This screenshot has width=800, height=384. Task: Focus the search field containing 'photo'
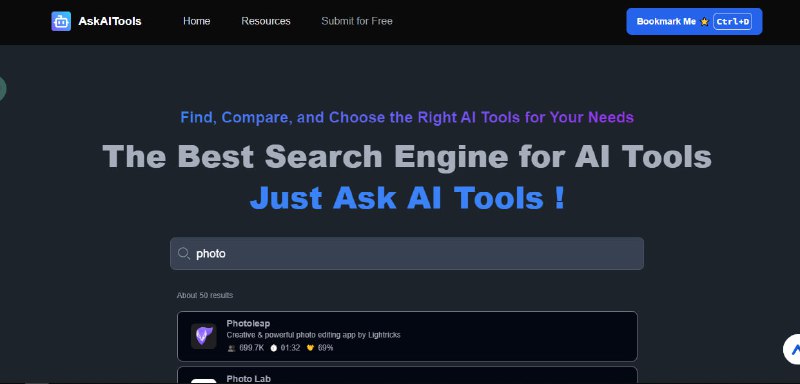coord(407,253)
